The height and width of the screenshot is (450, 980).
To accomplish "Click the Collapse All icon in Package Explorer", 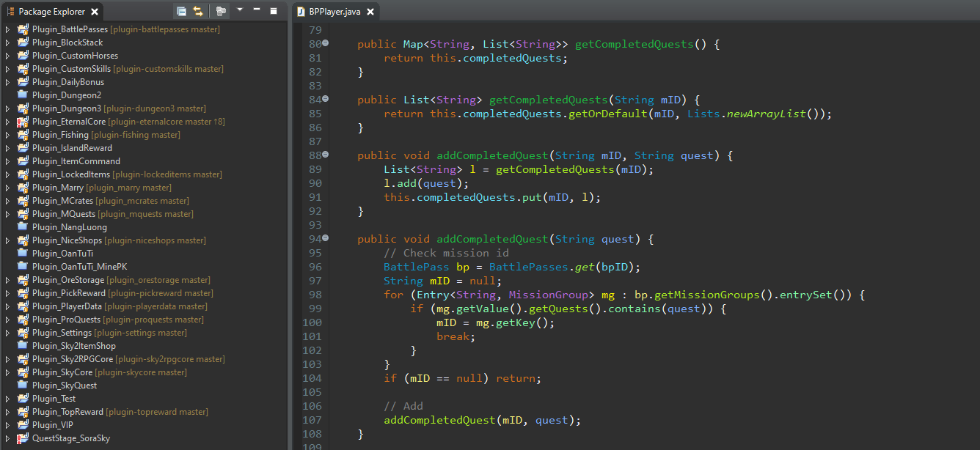I will (181, 11).
